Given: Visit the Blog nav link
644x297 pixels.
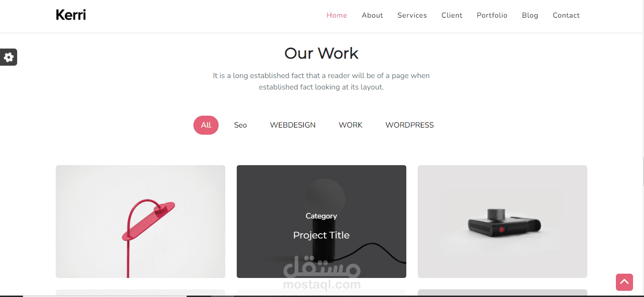Looking at the screenshot, I should 530,15.
